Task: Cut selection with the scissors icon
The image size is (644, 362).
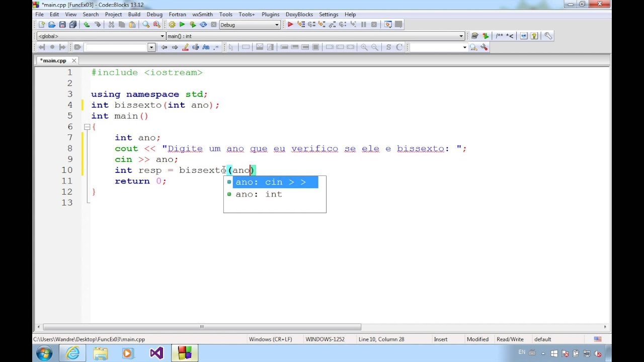Action: pyautogui.click(x=111, y=25)
